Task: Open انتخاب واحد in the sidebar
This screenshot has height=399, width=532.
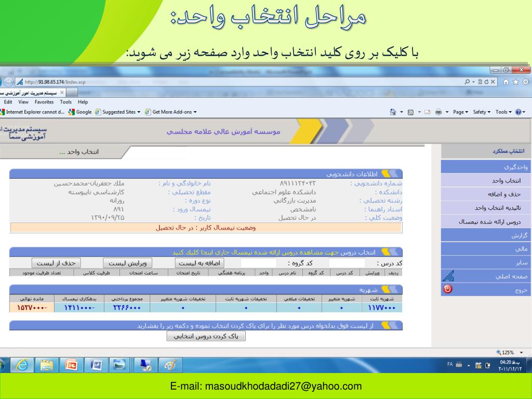Action: point(486,180)
